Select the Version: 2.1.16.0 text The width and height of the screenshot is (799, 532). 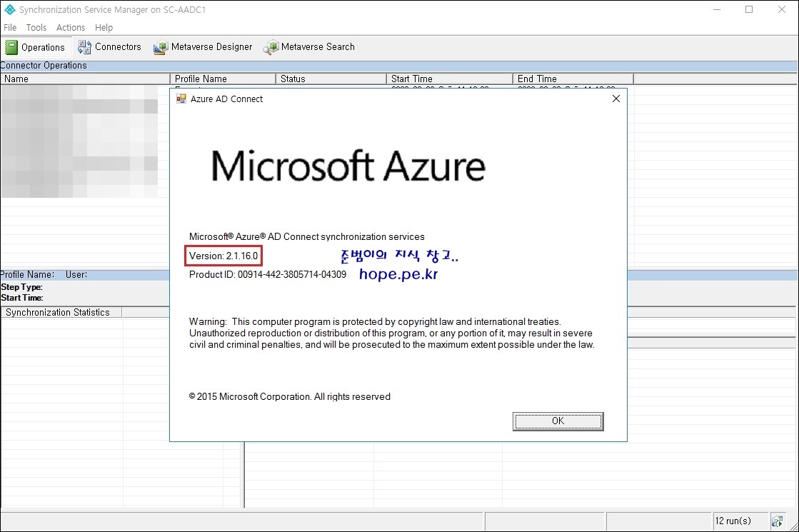point(223,256)
